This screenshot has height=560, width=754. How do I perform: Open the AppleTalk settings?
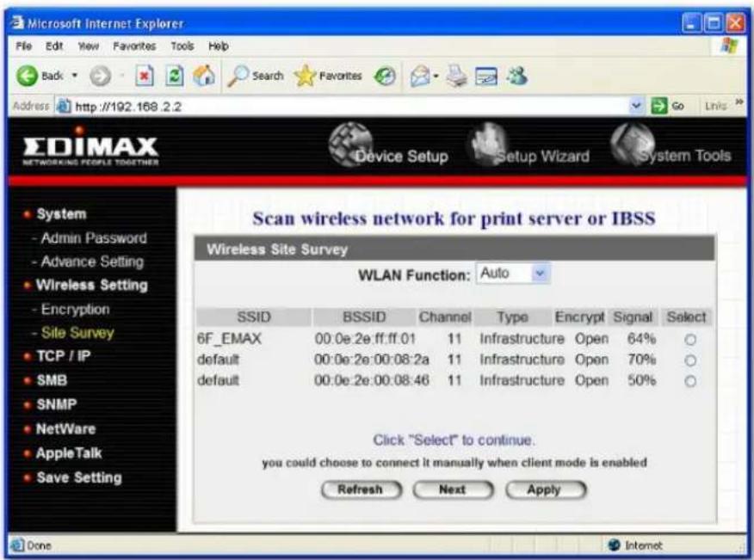click(x=69, y=452)
